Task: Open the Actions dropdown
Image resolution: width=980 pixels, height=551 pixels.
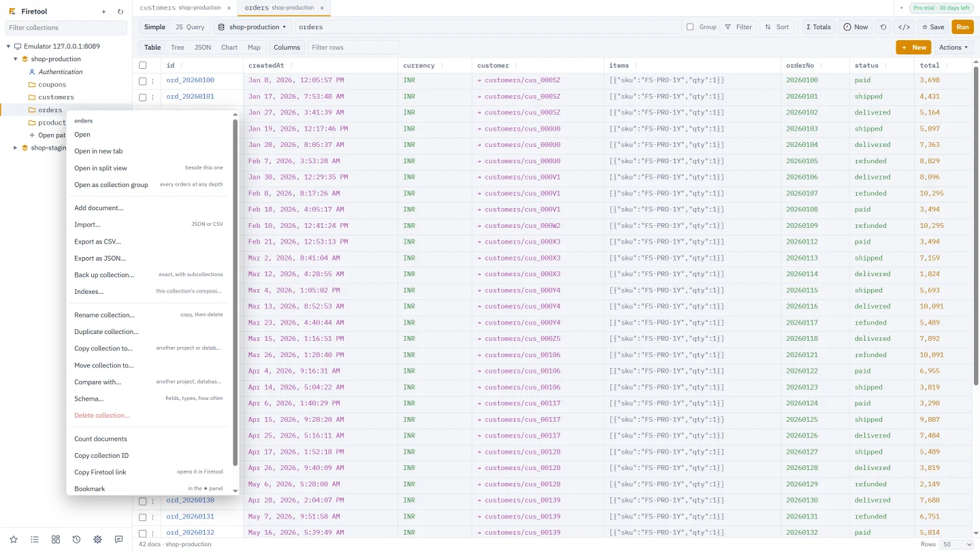Action: click(x=953, y=48)
